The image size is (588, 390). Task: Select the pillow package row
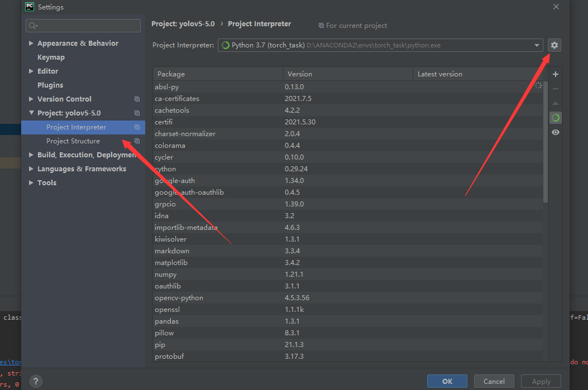[348, 333]
